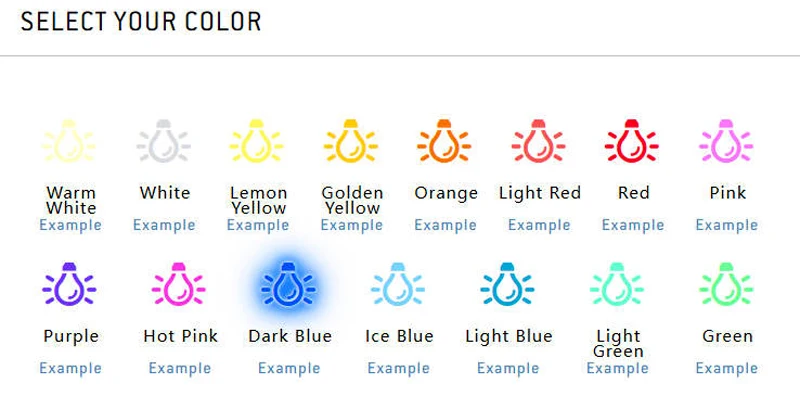View the Example link under Dark Blue
Viewport: 800px width, 396px height.
coord(289,368)
